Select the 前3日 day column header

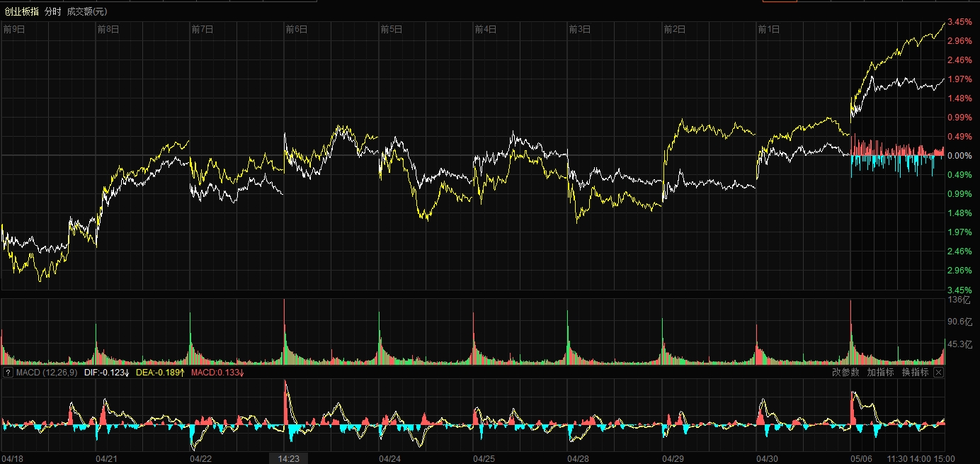coord(580,29)
